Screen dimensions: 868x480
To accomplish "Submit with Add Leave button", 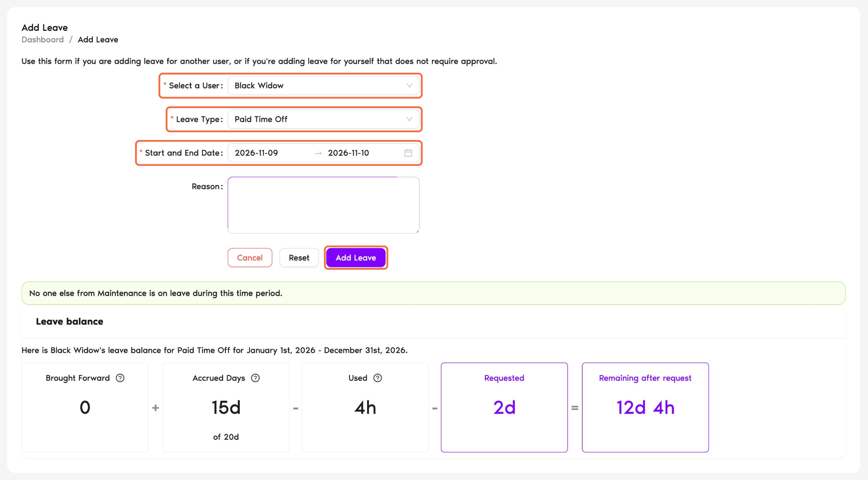I will pyautogui.click(x=356, y=258).
